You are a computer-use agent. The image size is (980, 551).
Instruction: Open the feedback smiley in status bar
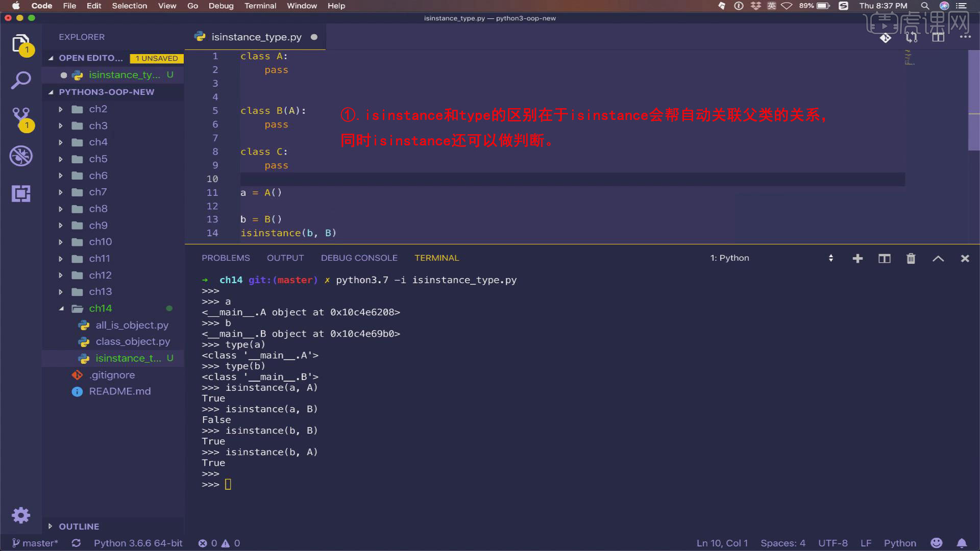point(936,543)
